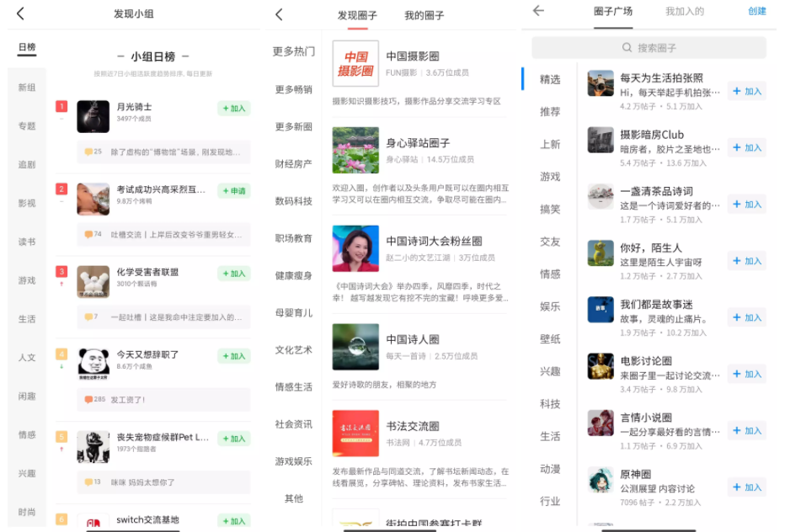
Task: Open 中国摄影圈 logo icon
Action: (355, 63)
